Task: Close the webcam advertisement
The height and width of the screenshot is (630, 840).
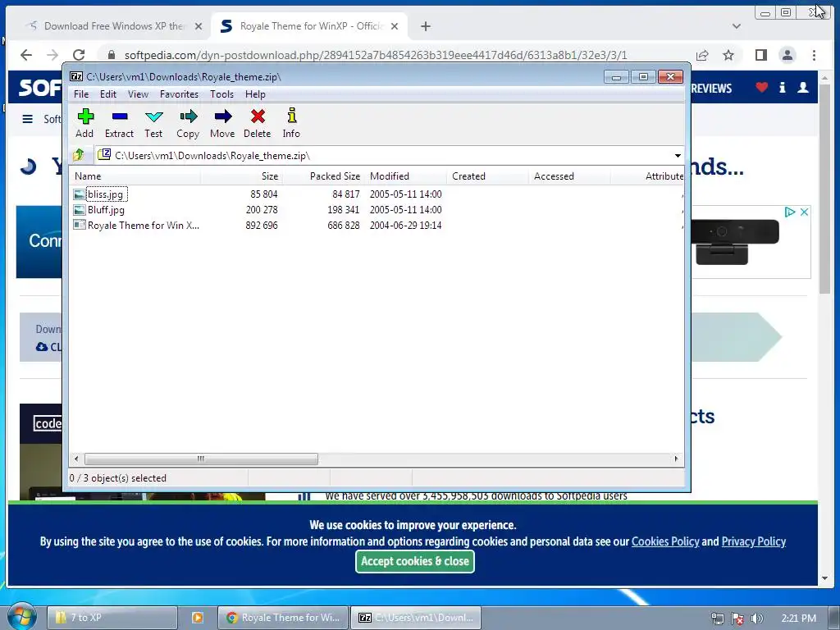Action: [804, 212]
